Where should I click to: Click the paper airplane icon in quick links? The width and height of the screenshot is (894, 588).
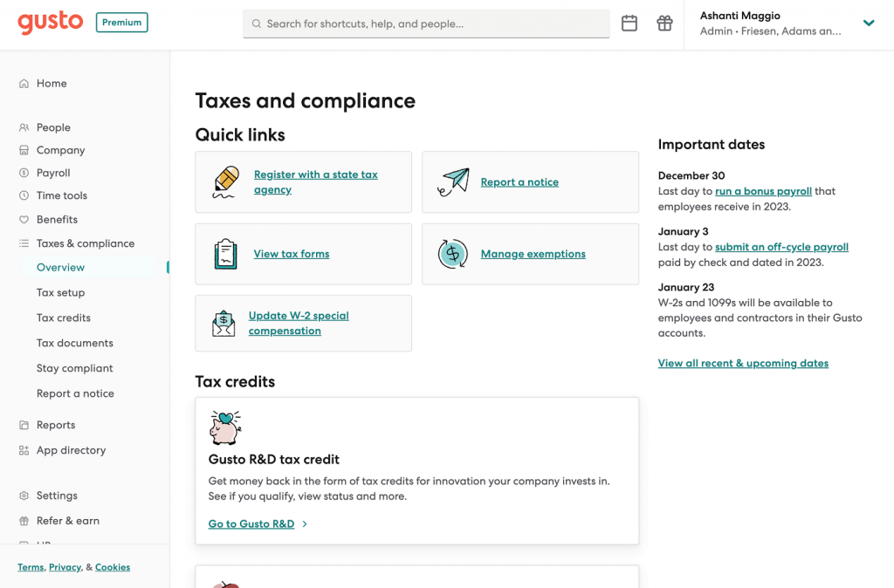[453, 182]
